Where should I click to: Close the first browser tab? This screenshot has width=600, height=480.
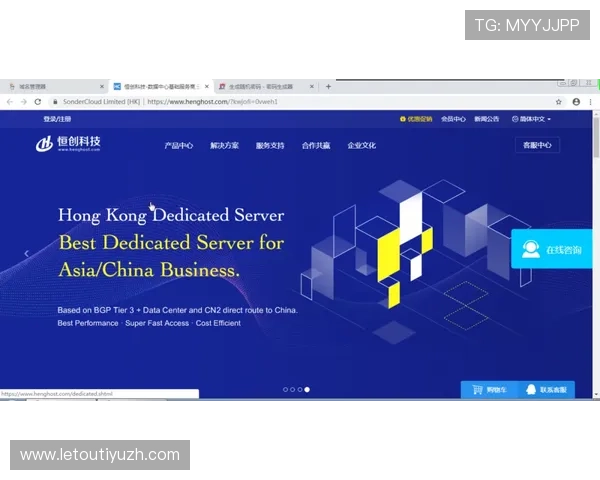(x=102, y=87)
